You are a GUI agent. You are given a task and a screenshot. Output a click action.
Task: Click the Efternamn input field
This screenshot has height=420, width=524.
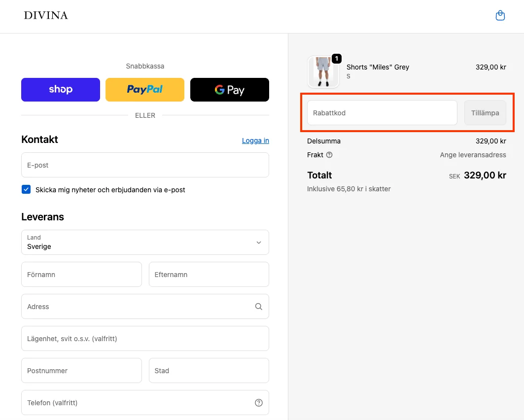pos(209,275)
